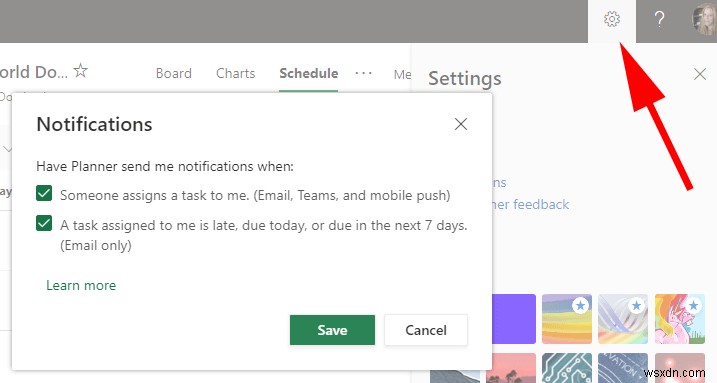Switch to the Board tab
The image size is (717, 383).
point(174,74)
